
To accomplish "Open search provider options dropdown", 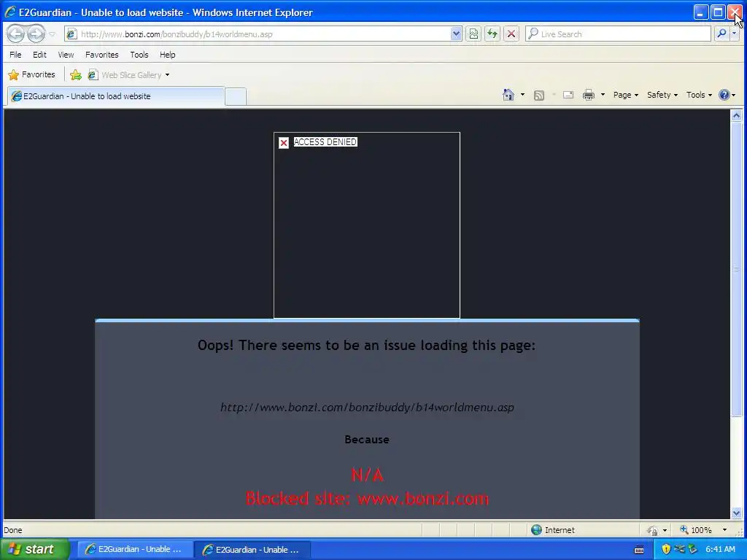I will pos(735,34).
